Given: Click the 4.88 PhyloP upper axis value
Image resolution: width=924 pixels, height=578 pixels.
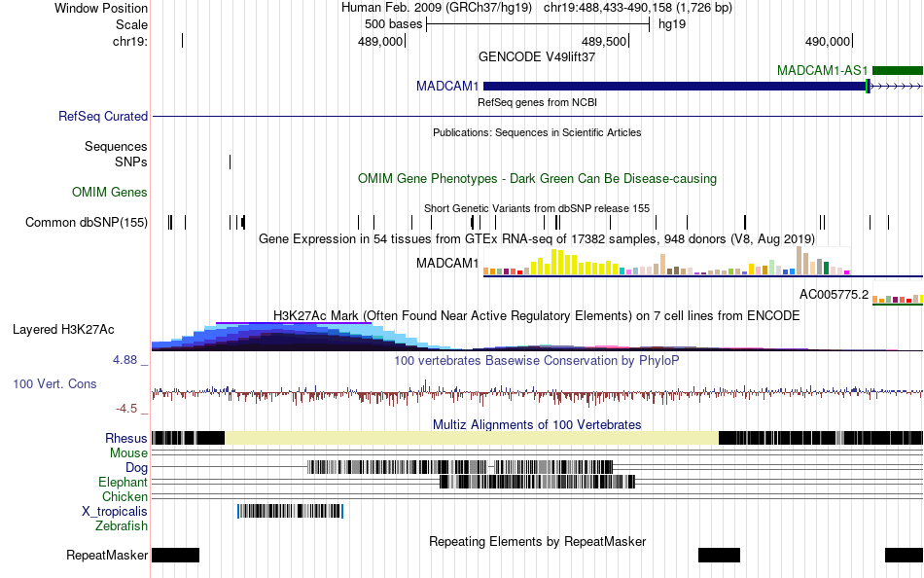Looking at the screenshot, I should tap(124, 360).
